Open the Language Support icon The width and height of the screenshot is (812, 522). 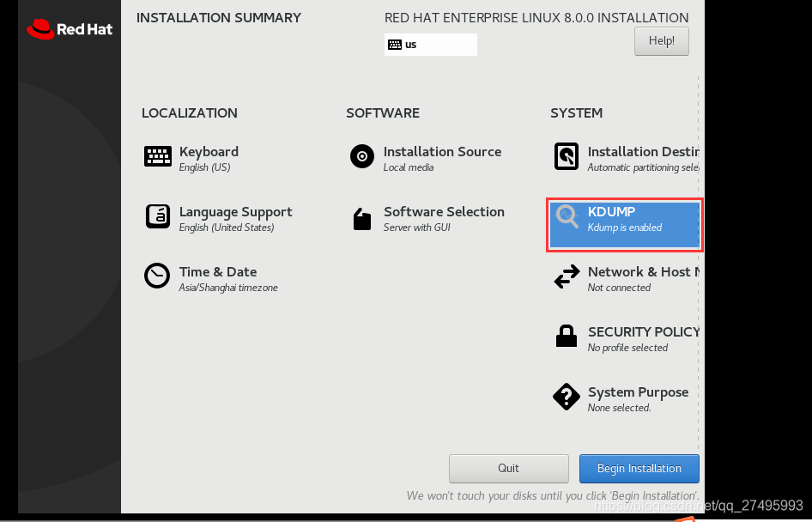click(x=157, y=216)
